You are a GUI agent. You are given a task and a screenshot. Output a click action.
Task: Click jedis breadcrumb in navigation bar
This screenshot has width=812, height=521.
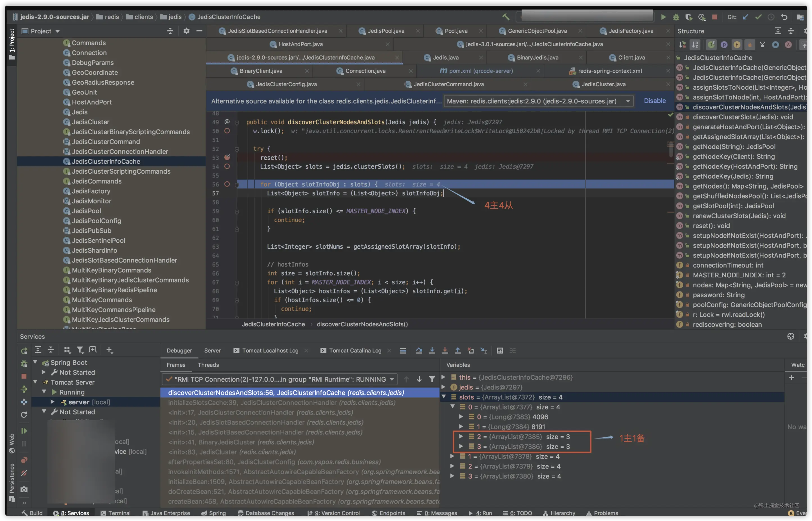171,17
